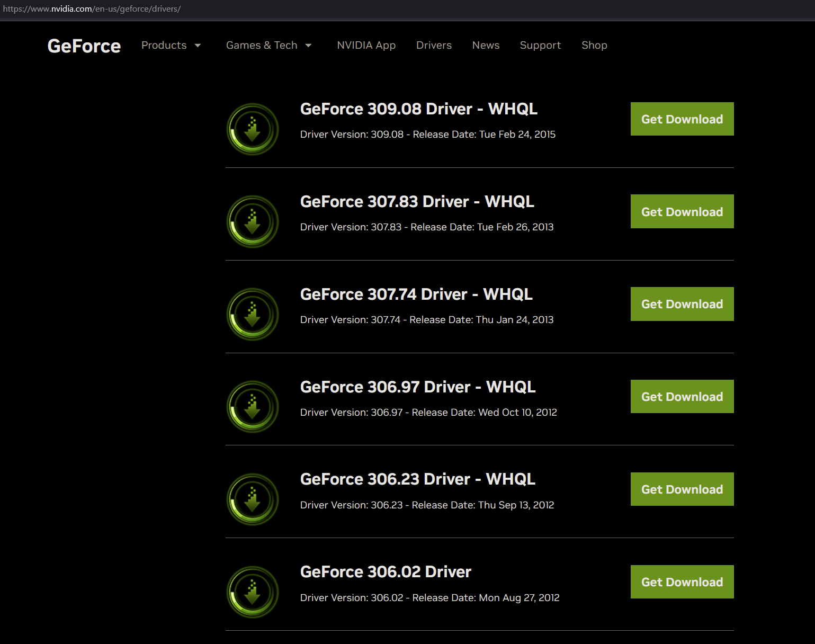Image resolution: width=815 pixels, height=644 pixels.
Task: Get Download for GeForce 306.02 driver
Action: pyautogui.click(x=682, y=582)
